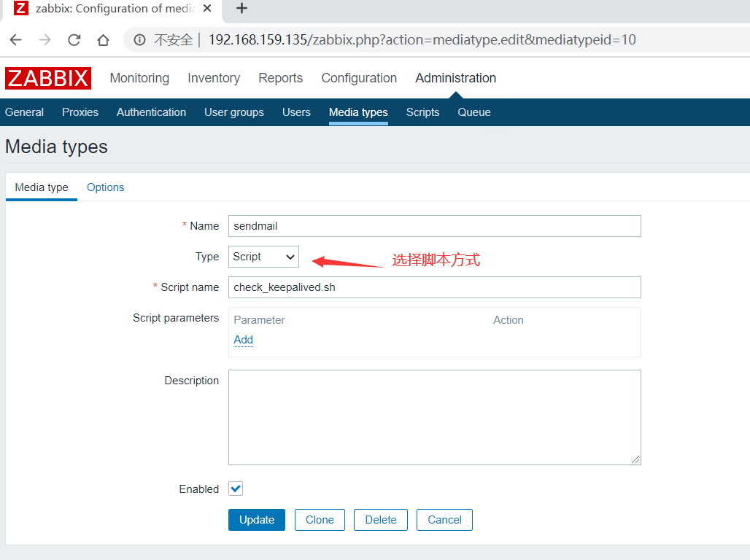Click the browser forward arrow
The height and width of the screenshot is (560, 750).
point(45,39)
